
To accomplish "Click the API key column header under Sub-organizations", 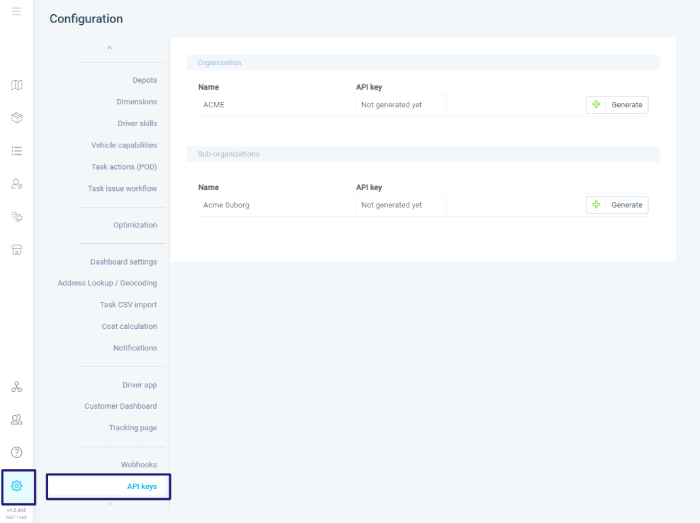I will tap(369, 187).
